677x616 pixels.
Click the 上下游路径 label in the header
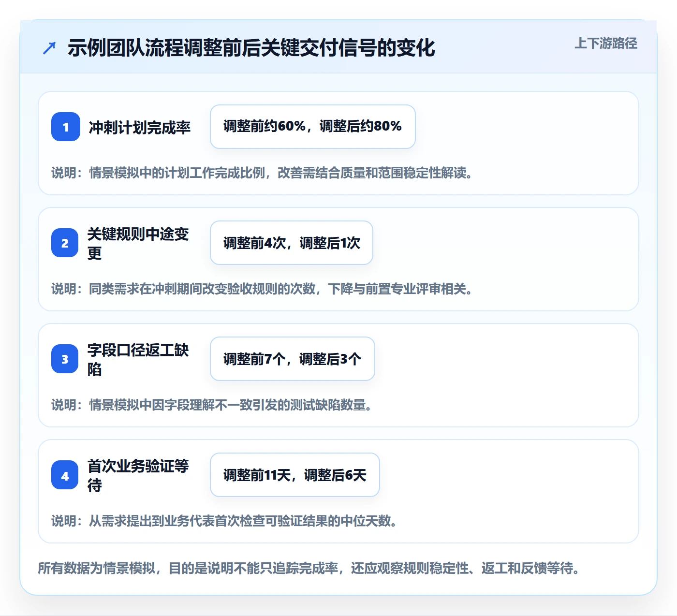pos(605,44)
